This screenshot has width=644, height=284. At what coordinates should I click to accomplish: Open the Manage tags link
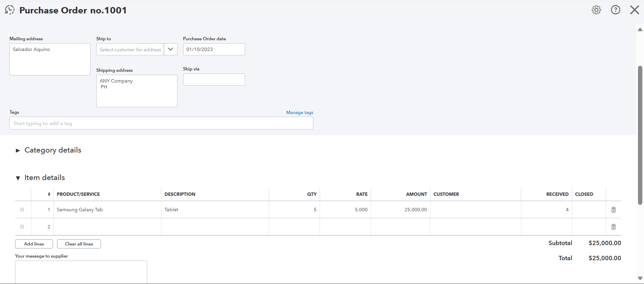[300, 112]
